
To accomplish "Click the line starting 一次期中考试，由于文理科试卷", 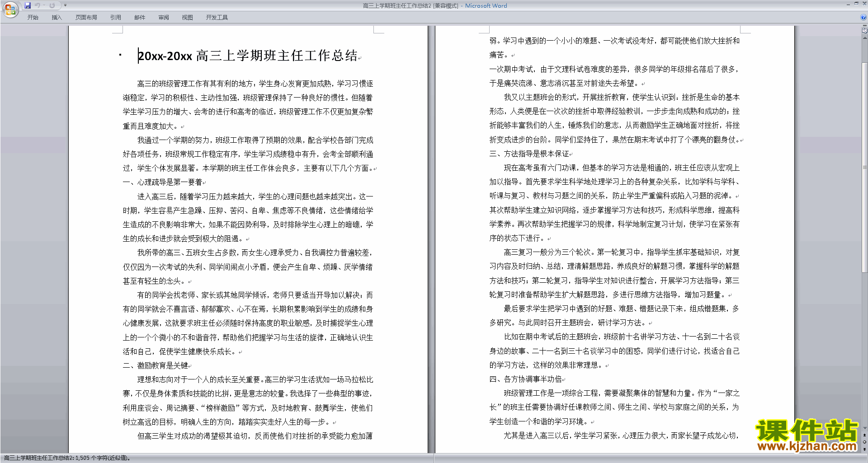I will (614, 70).
